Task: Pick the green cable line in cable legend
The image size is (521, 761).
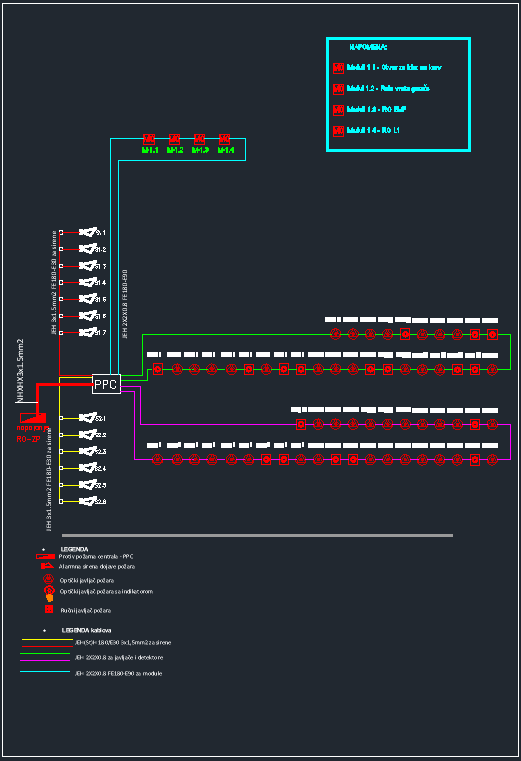Action: pos(45,654)
